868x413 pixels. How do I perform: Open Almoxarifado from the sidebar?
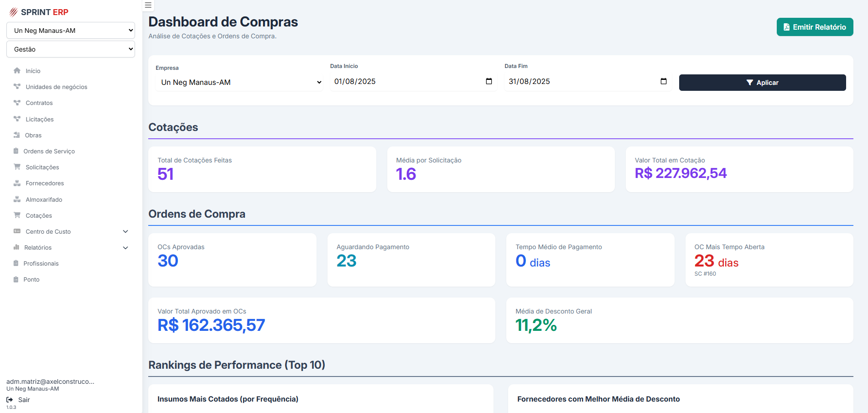click(x=44, y=199)
